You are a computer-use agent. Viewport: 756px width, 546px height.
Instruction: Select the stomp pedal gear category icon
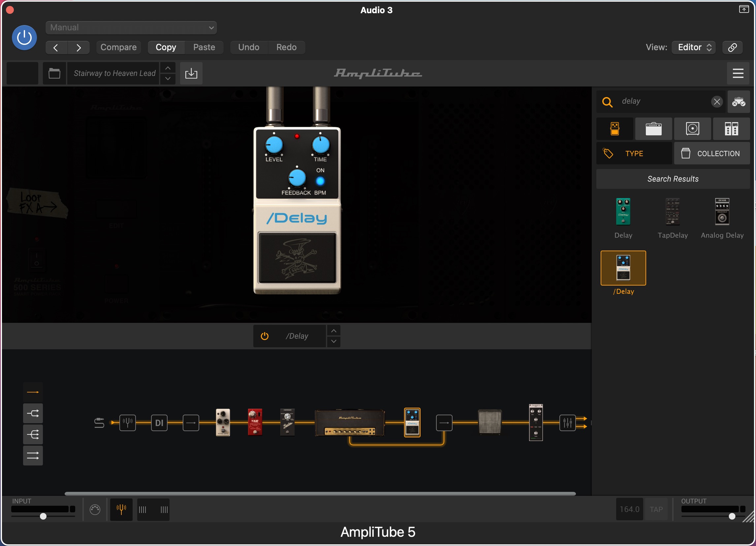[x=615, y=129]
